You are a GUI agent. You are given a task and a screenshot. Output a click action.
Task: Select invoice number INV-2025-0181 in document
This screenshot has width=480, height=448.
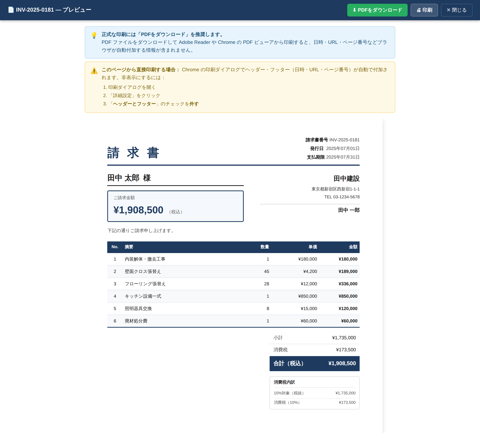click(x=344, y=140)
